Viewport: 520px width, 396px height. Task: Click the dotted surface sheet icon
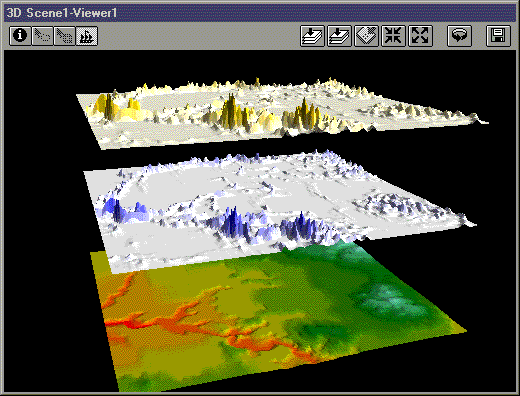(x=366, y=35)
